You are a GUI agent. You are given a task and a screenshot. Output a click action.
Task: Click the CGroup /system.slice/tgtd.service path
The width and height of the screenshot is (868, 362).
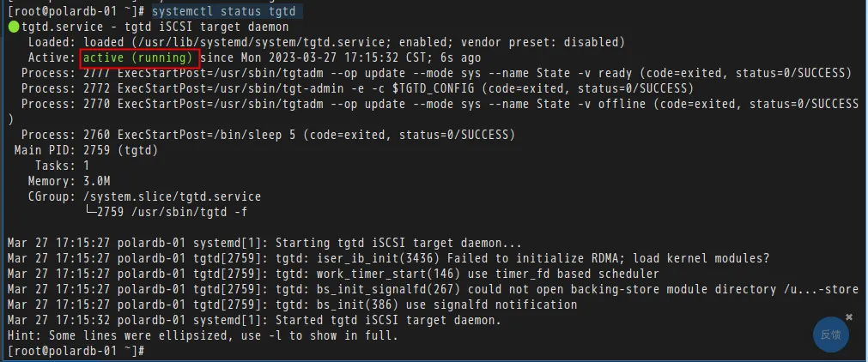coord(173,196)
